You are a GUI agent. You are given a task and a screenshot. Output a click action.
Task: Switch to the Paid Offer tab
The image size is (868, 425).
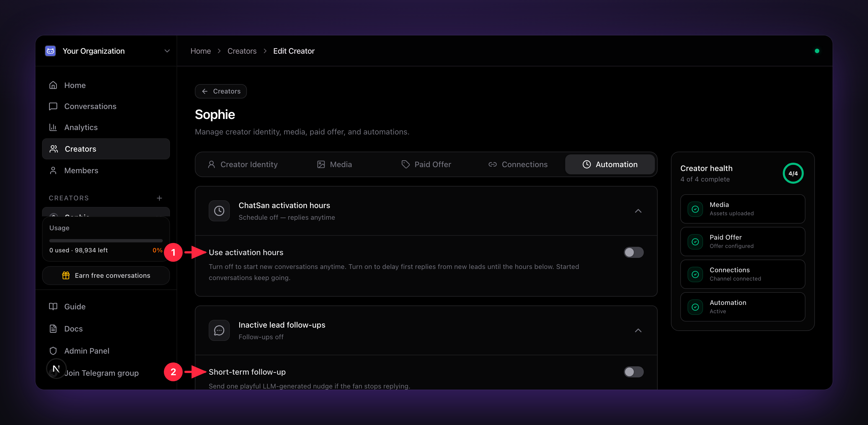pyautogui.click(x=426, y=164)
